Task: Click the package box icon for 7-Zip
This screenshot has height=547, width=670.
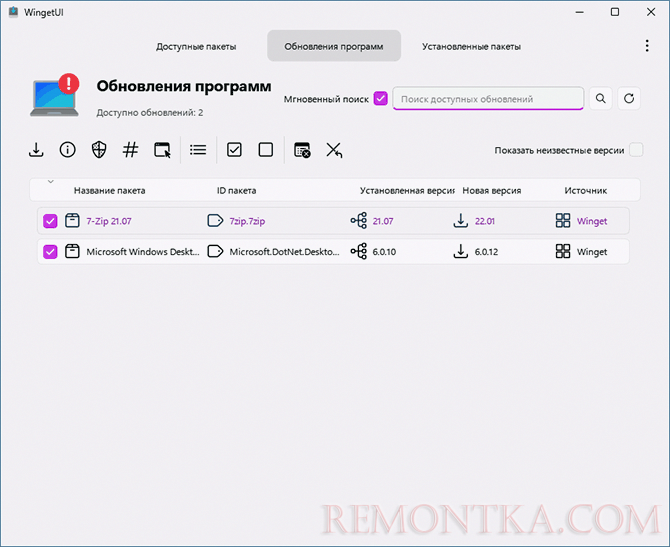Action: pos(72,221)
